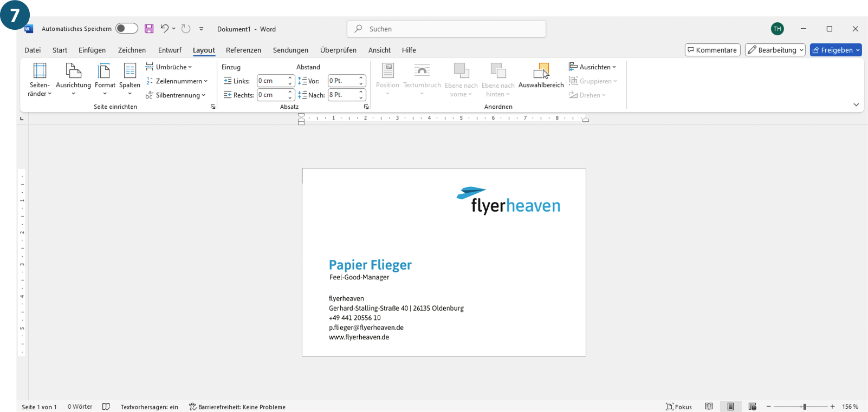868x412 pixels.
Task: Collapse the ribbon with the chevron
Action: point(856,105)
